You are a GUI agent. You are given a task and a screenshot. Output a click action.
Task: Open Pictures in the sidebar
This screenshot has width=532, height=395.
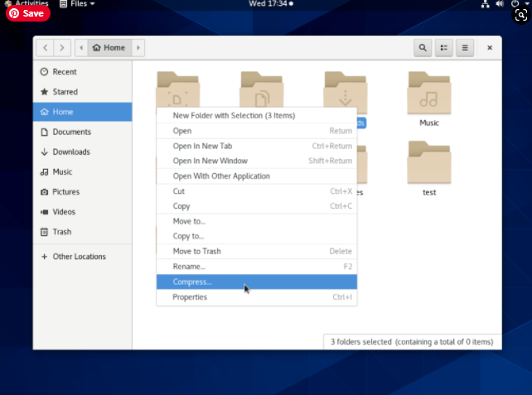[x=82, y=192]
